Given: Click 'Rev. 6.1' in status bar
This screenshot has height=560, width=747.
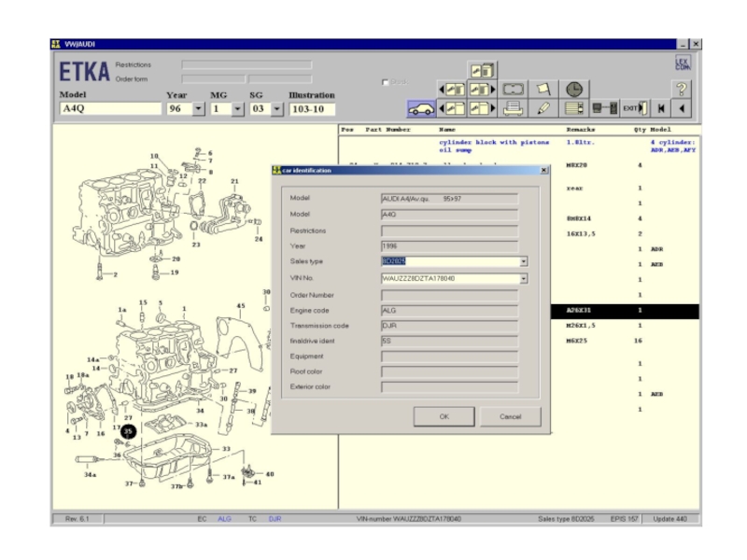Looking at the screenshot, I should tap(78, 519).
